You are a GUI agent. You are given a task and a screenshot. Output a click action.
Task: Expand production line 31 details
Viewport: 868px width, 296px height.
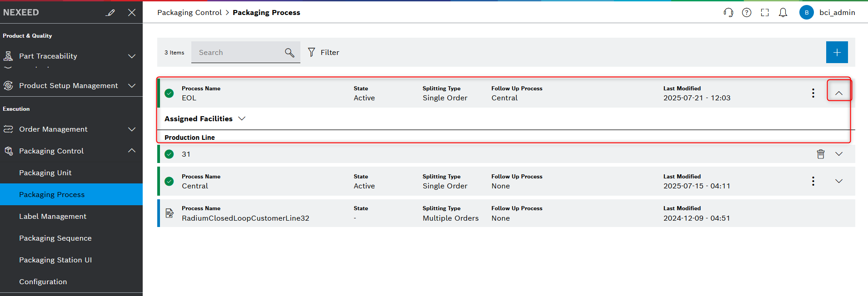coord(839,154)
